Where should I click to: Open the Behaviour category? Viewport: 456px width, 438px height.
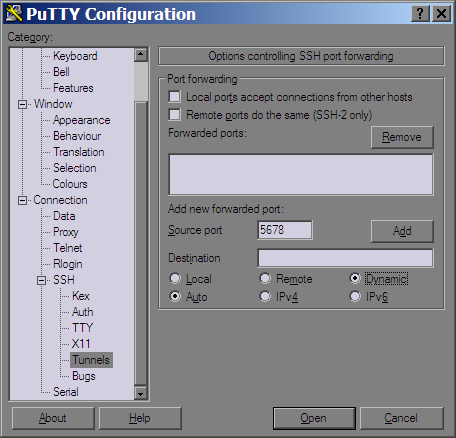click(77, 136)
